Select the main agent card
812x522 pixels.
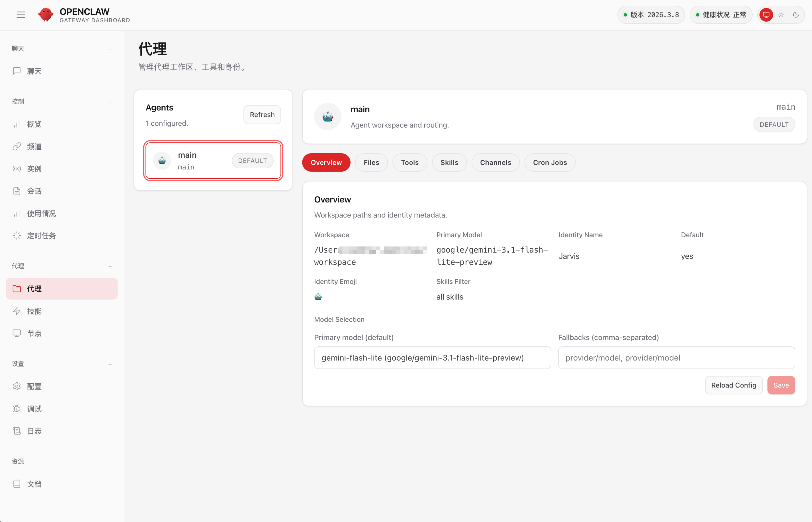pos(213,161)
